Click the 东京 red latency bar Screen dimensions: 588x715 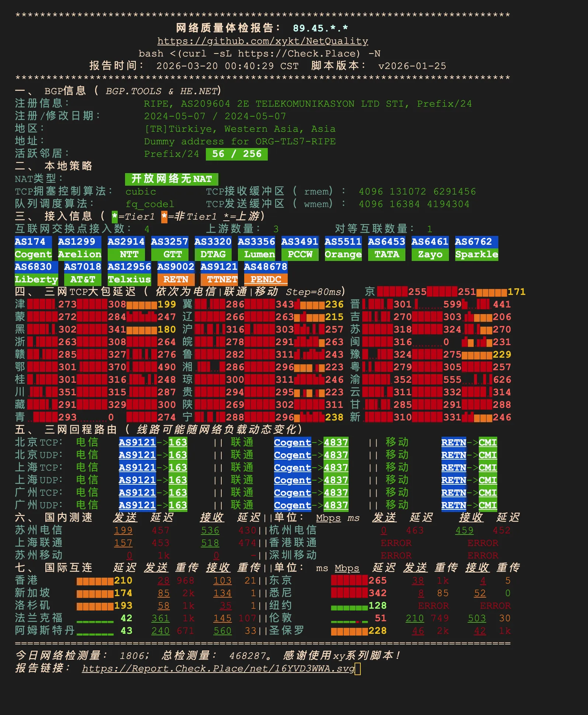point(349,581)
